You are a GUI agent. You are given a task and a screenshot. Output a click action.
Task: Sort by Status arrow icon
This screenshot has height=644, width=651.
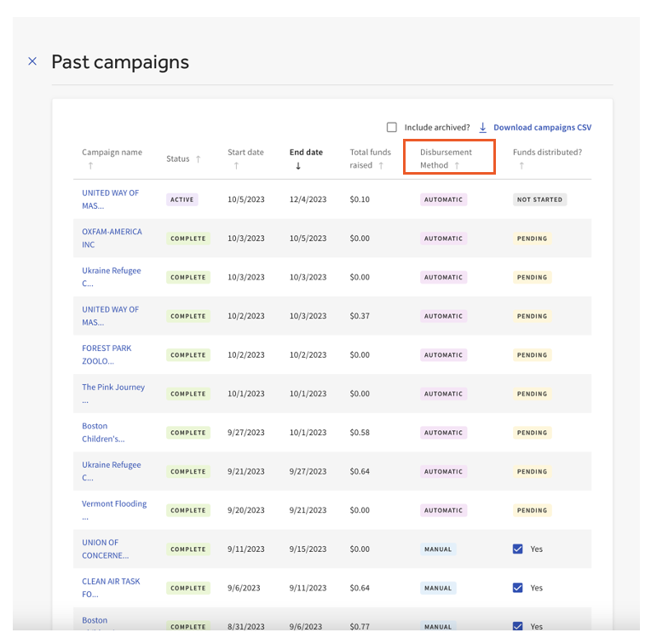coord(199,159)
